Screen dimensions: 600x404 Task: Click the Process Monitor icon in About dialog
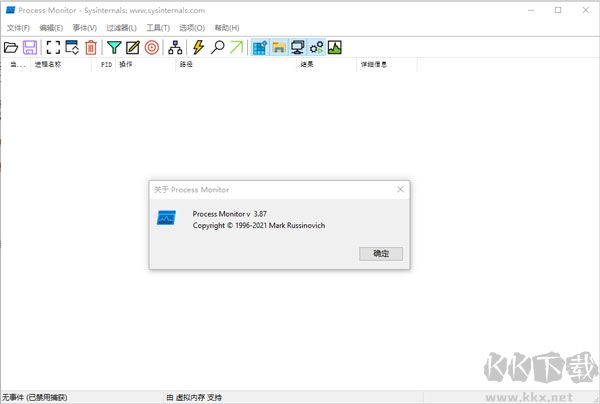[x=166, y=218]
